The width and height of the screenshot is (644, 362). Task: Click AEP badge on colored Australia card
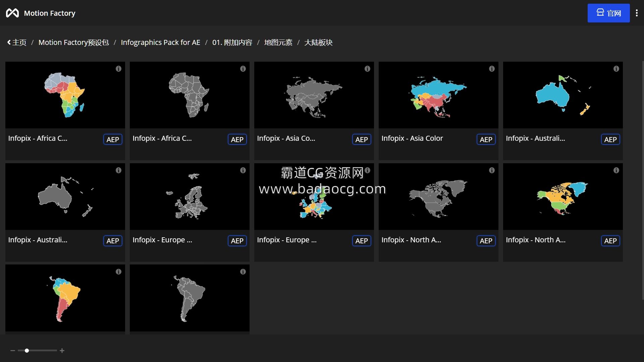[x=610, y=139]
